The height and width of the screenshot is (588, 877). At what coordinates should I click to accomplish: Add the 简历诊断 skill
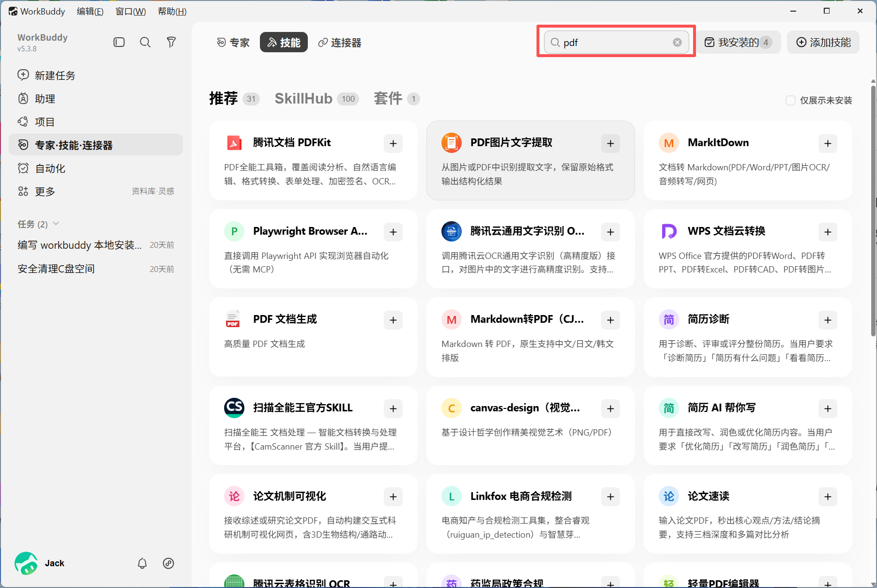pyautogui.click(x=828, y=320)
